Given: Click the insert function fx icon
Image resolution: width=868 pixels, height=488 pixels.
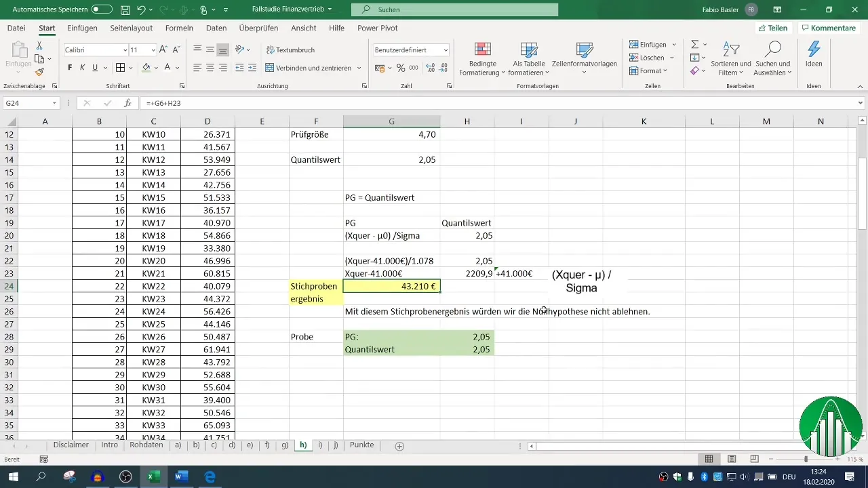Looking at the screenshot, I should [127, 103].
